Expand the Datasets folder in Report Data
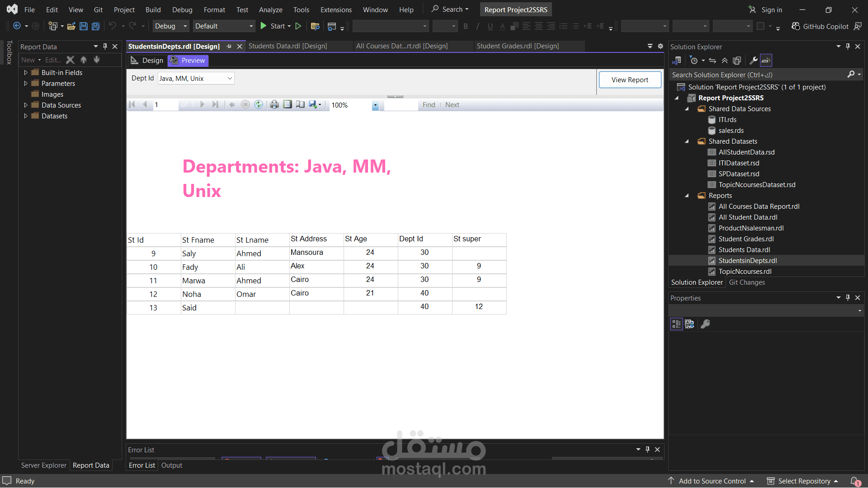The width and height of the screenshot is (868, 488). (x=26, y=116)
